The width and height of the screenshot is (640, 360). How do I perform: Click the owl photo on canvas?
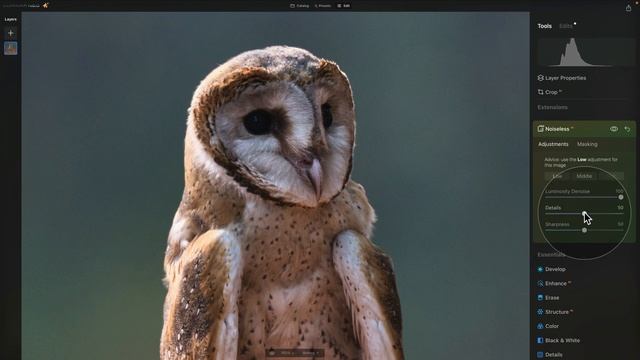coord(276,186)
